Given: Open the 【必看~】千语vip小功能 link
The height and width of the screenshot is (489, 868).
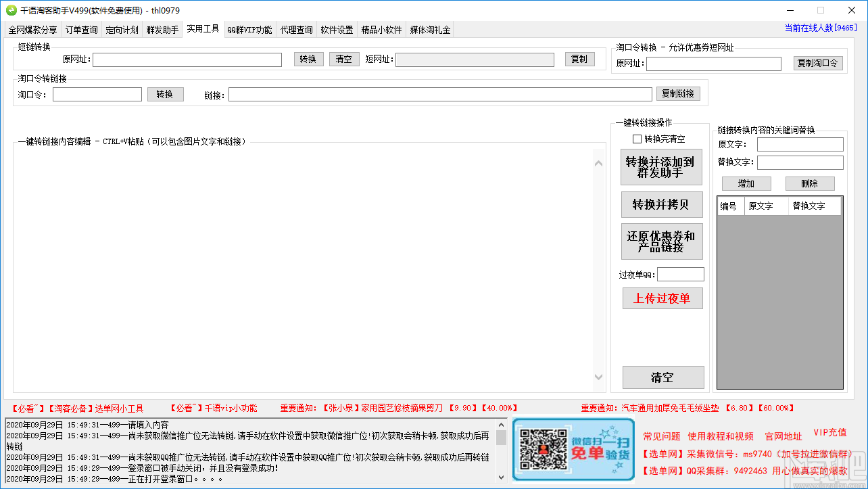Looking at the screenshot, I should pos(213,409).
